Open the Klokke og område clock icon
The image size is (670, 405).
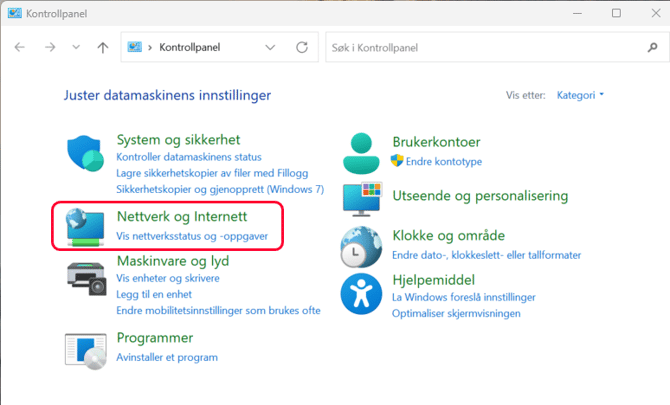click(x=361, y=247)
